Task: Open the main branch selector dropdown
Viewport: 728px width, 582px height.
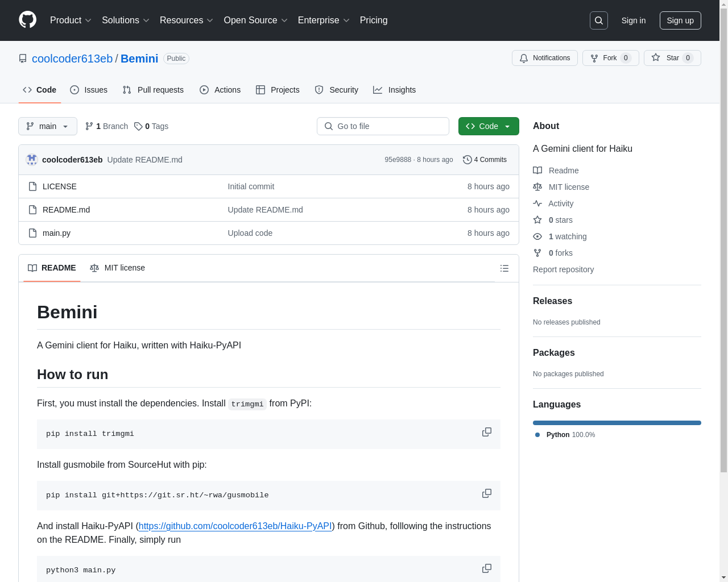Action: 48,126
